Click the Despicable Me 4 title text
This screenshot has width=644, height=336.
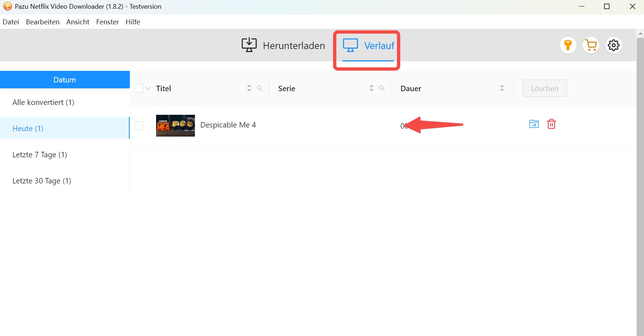228,125
